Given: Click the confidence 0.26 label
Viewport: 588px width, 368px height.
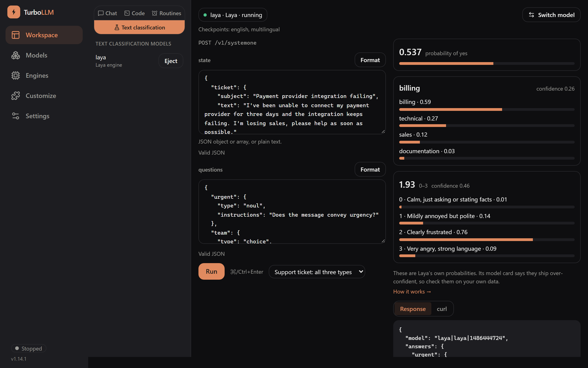Looking at the screenshot, I should tap(555, 89).
